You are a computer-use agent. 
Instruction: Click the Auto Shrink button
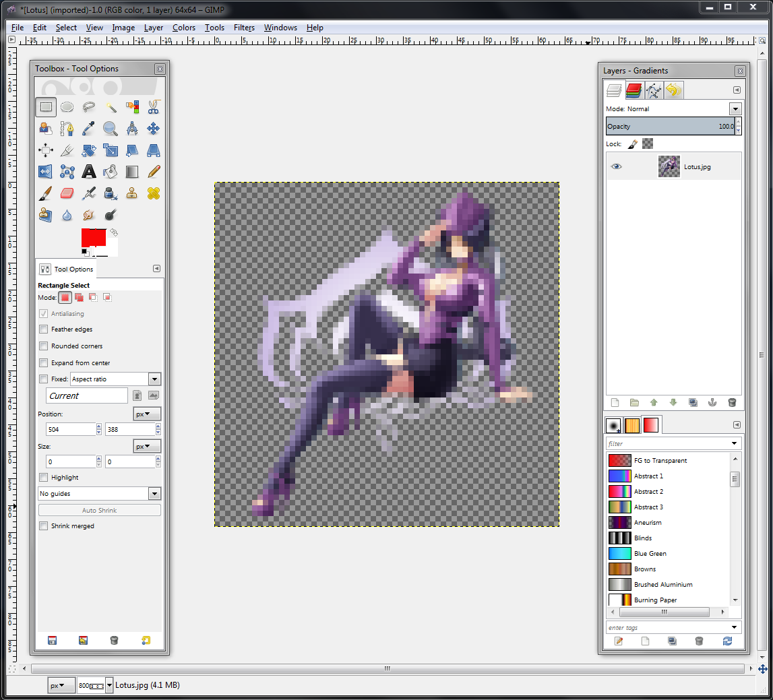(100, 510)
